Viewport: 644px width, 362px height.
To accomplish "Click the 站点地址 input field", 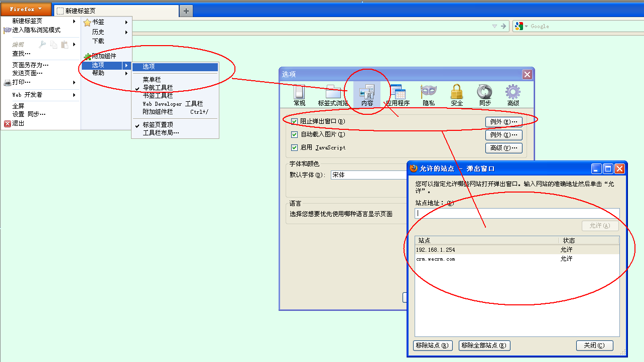I will [517, 214].
